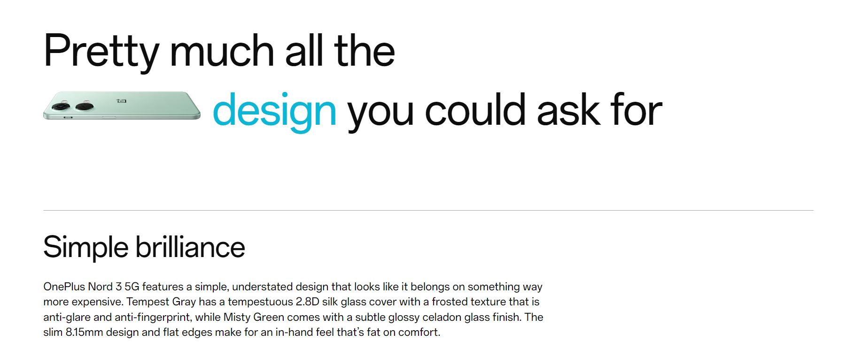The image size is (868, 356).
Task: Click the mint green phone product image
Action: coord(122,106)
